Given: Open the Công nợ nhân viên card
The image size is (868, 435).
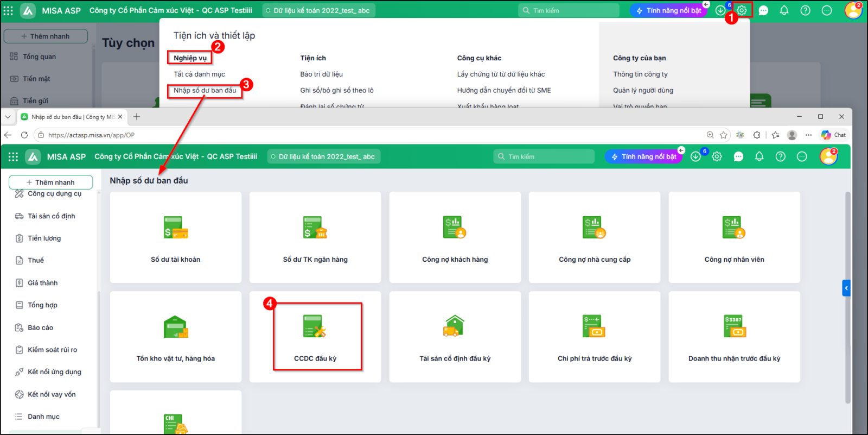Looking at the screenshot, I should coord(735,237).
